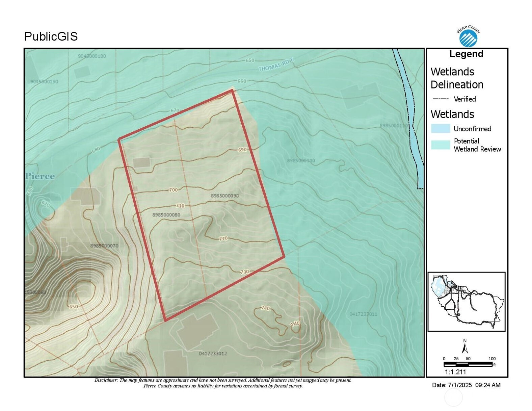Image resolution: width=532 pixels, height=411 pixels.
Task: Click the 690 contour label
Action: [242, 150]
